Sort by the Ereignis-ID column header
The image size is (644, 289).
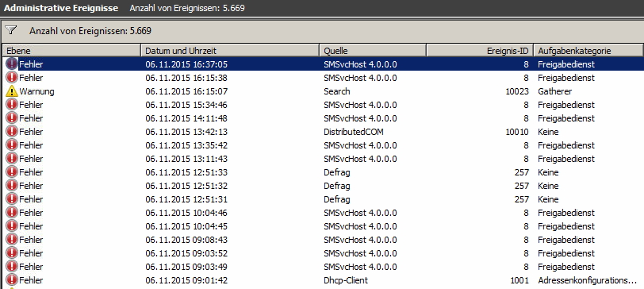tap(480, 51)
